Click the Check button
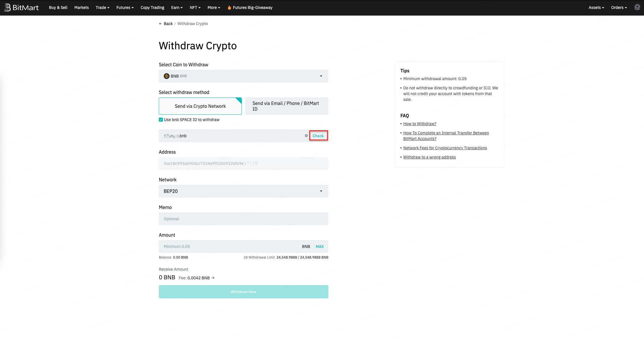Screen dimensions: 644x339 pyautogui.click(x=318, y=136)
